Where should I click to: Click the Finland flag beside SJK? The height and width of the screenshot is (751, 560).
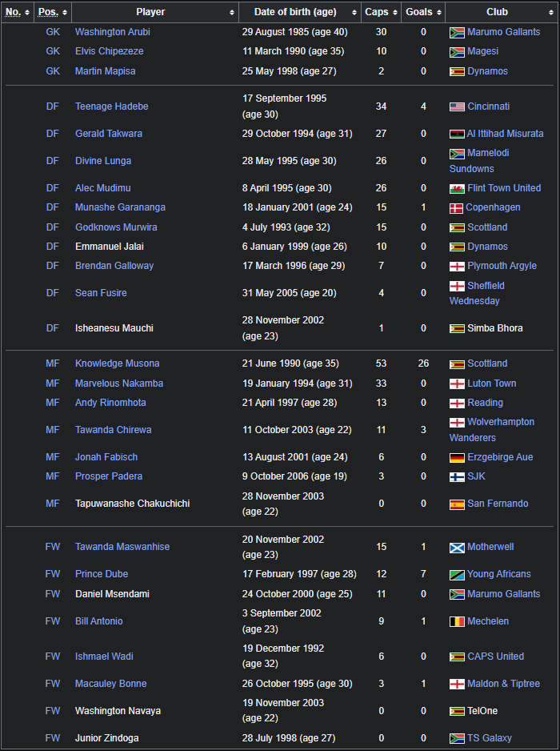tap(457, 477)
